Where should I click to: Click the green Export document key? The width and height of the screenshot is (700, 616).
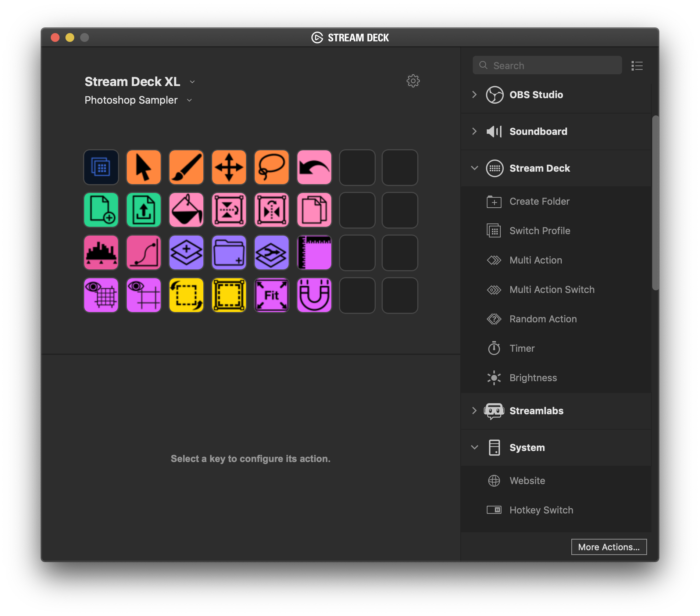click(x=144, y=210)
